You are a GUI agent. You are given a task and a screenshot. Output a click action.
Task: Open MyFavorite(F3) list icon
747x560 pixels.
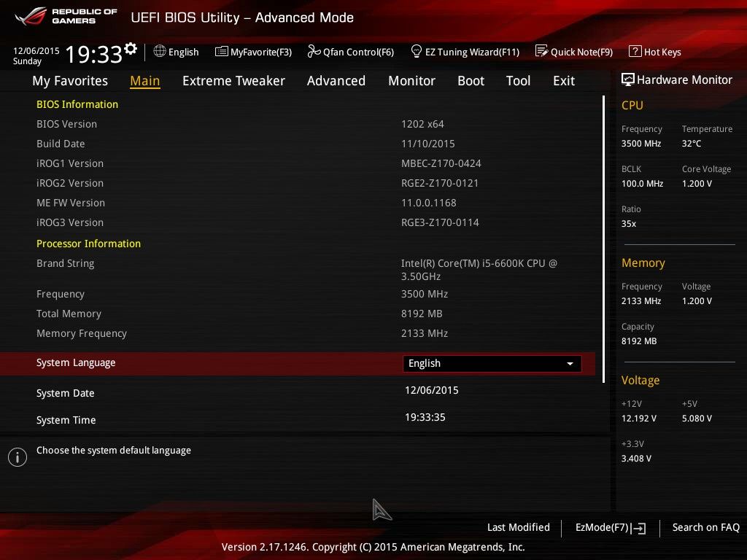(222, 52)
